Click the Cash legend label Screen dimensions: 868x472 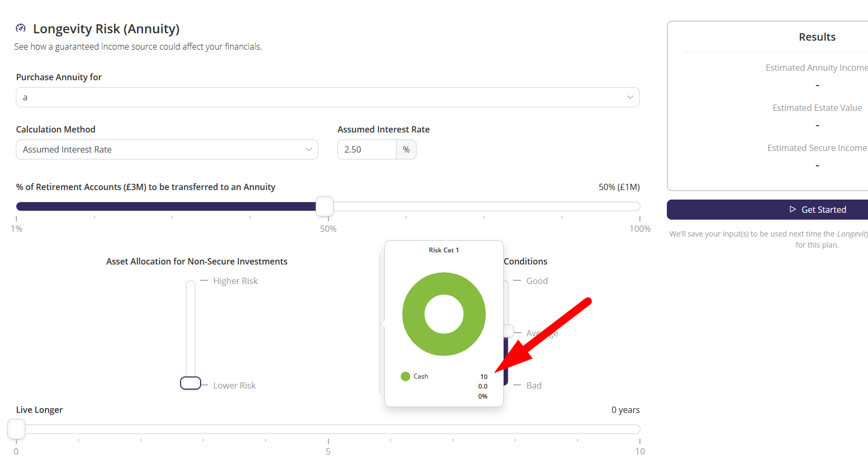(421, 376)
